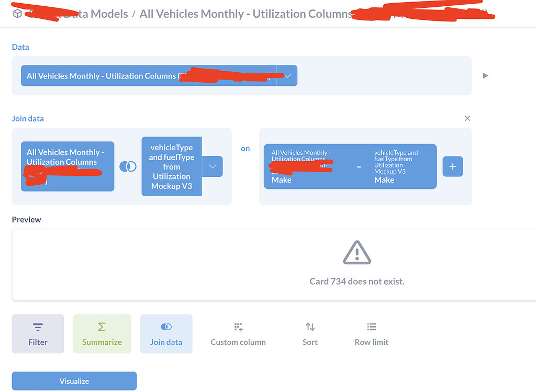Click the preview play triangle icon

(485, 76)
